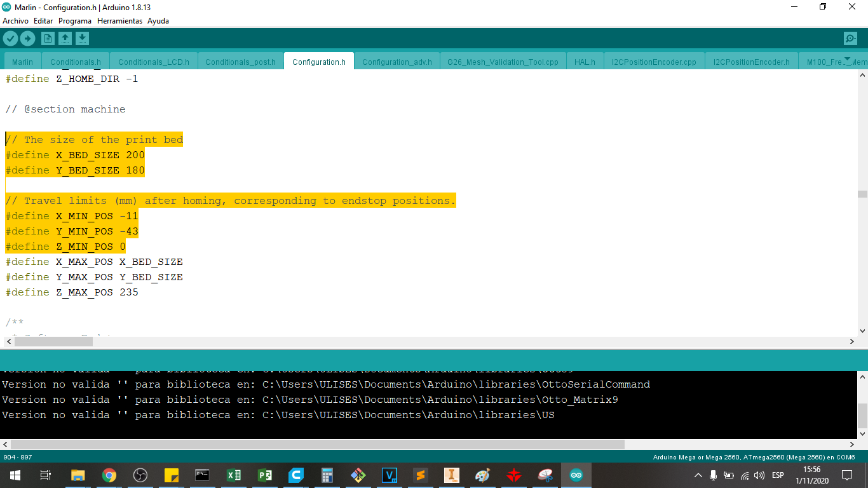Click the editor vertical scrollbar thumb

[862, 194]
